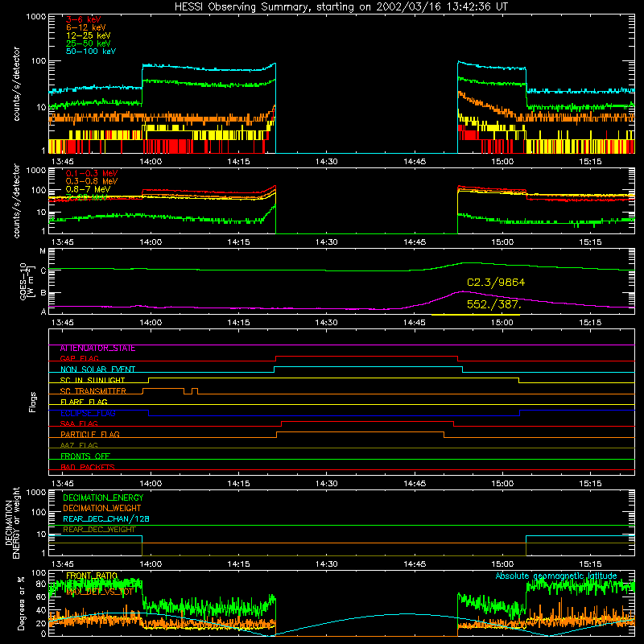This screenshot has width=644, height=644.
Task: Select the NON_SOLAR_EVENT flag label
Action: point(97,369)
